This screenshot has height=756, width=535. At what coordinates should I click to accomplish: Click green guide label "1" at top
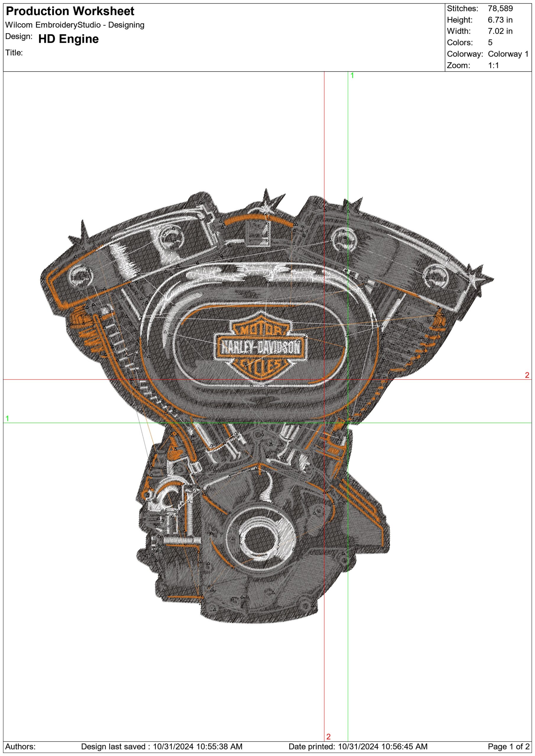(x=352, y=76)
